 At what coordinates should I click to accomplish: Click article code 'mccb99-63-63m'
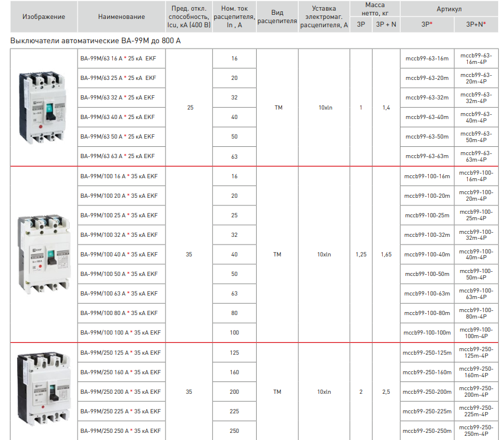click(427, 156)
